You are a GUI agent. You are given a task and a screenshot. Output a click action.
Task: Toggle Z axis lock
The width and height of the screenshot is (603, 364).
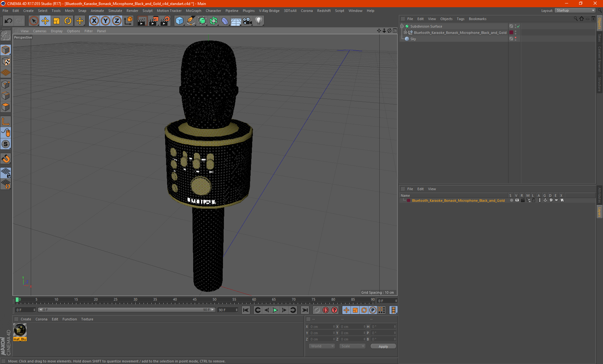(117, 21)
